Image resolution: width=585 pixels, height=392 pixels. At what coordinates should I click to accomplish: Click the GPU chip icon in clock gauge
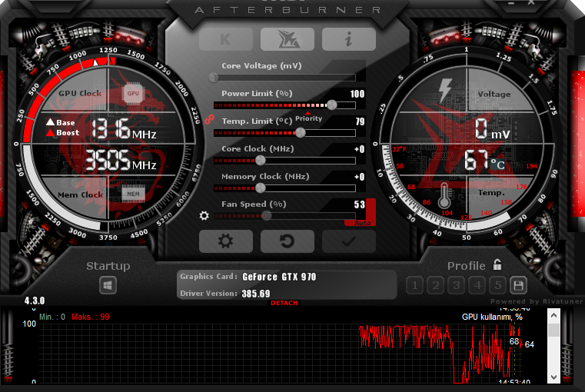(133, 93)
